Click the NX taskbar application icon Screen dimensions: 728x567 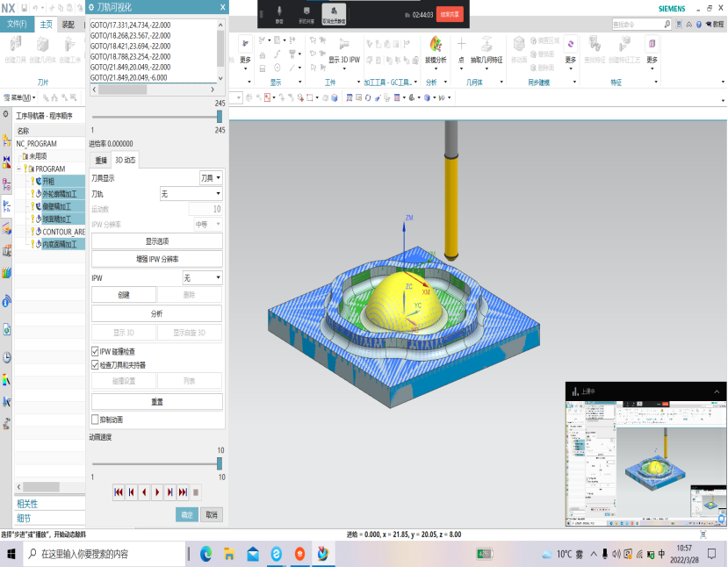(x=323, y=554)
